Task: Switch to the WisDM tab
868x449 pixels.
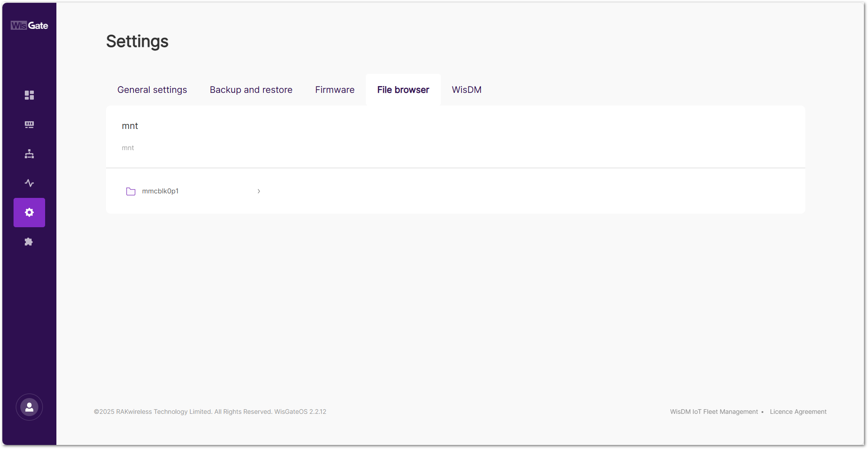Action: [466, 90]
